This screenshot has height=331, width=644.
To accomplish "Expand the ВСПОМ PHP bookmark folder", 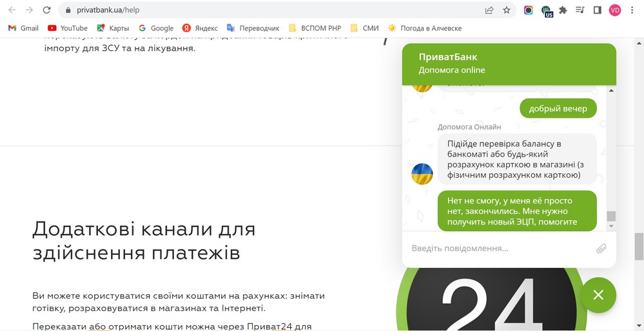I will tap(315, 28).
